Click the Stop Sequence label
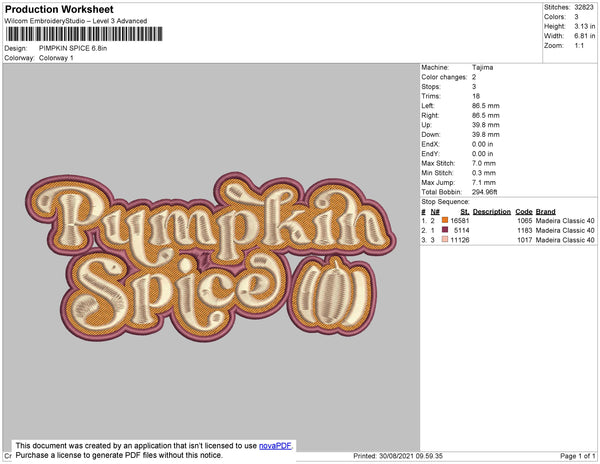The width and height of the screenshot is (600, 464). (x=445, y=202)
